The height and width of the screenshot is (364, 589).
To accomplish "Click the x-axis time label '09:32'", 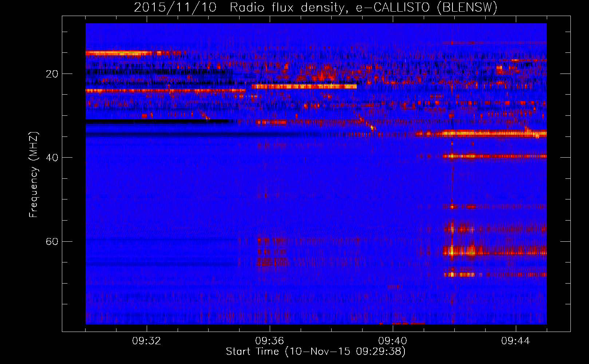I will pos(147,341).
